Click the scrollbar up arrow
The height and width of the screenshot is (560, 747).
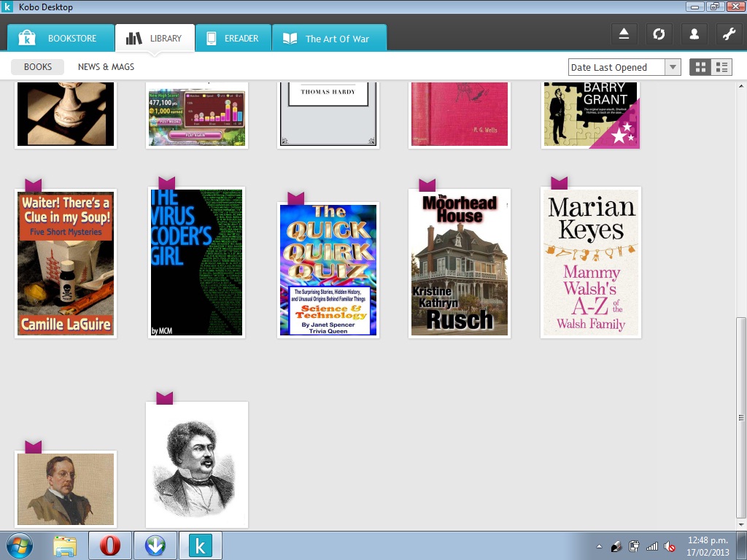coord(741,86)
